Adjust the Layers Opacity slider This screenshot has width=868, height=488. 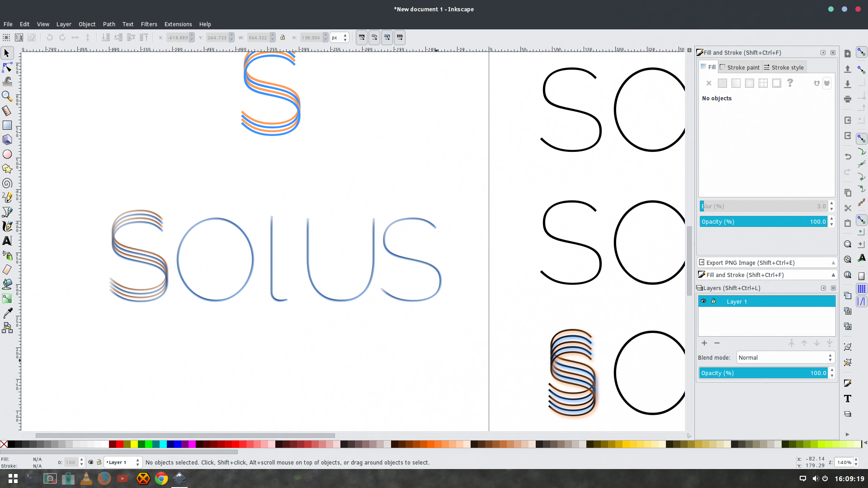point(764,373)
